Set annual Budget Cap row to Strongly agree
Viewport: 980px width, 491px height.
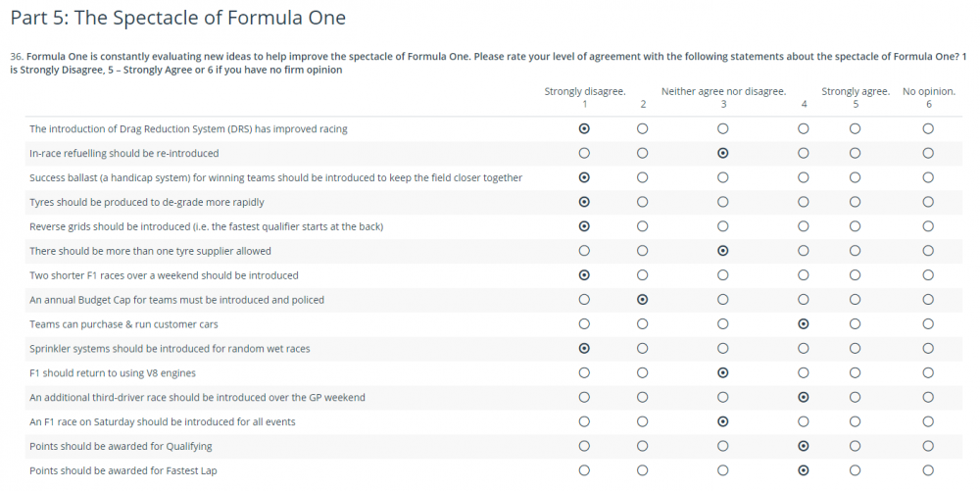pos(856,300)
